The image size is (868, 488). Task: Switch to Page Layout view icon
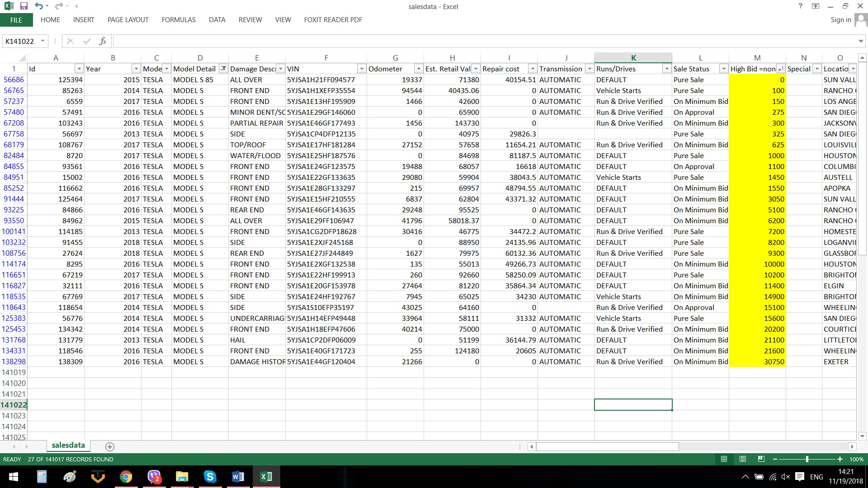point(743,459)
